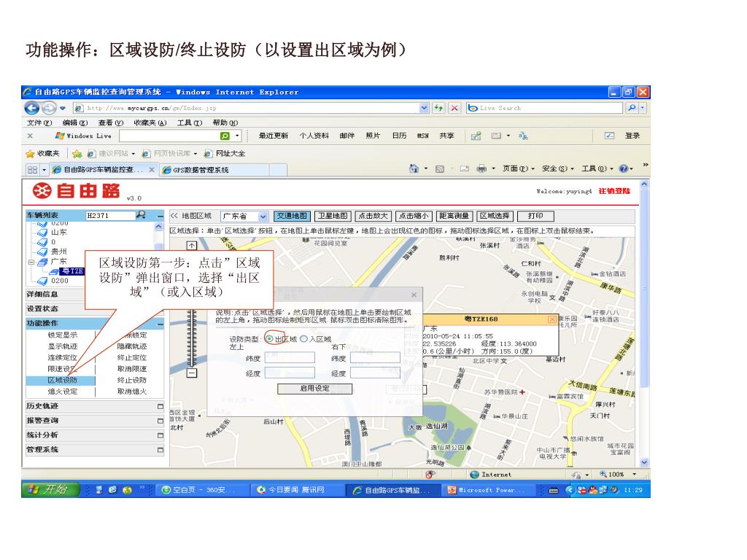Click the RSS feeds icon
The width and height of the screenshot is (747, 560).
pyautogui.click(x=440, y=168)
